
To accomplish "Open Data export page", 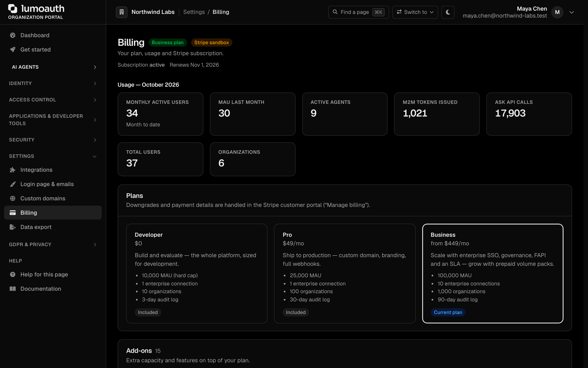I will coord(53,227).
